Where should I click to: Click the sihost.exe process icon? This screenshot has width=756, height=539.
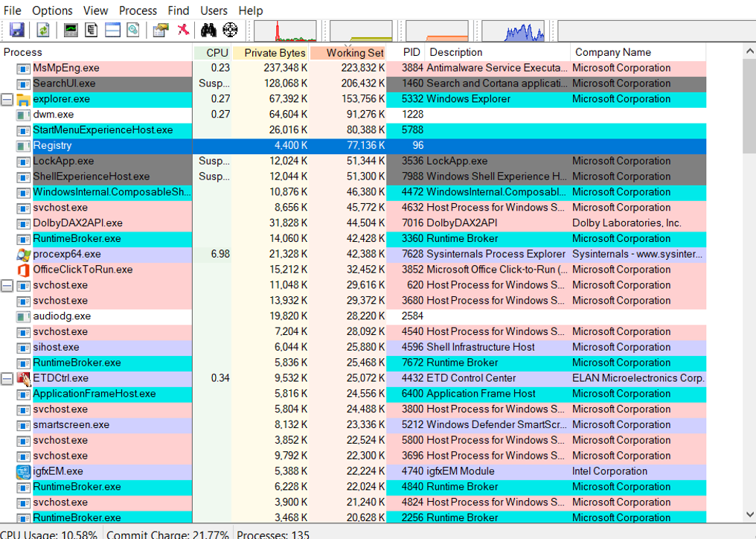pyautogui.click(x=23, y=348)
